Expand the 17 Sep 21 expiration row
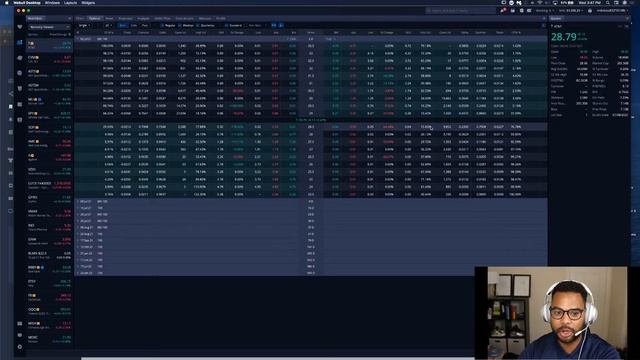The image size is (640, 360). click(x=310, y=240)
